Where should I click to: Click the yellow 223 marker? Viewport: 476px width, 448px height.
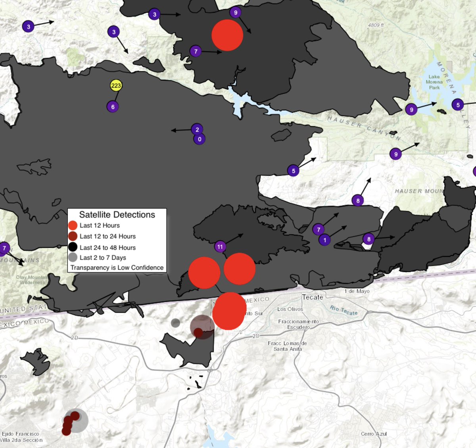116,85
